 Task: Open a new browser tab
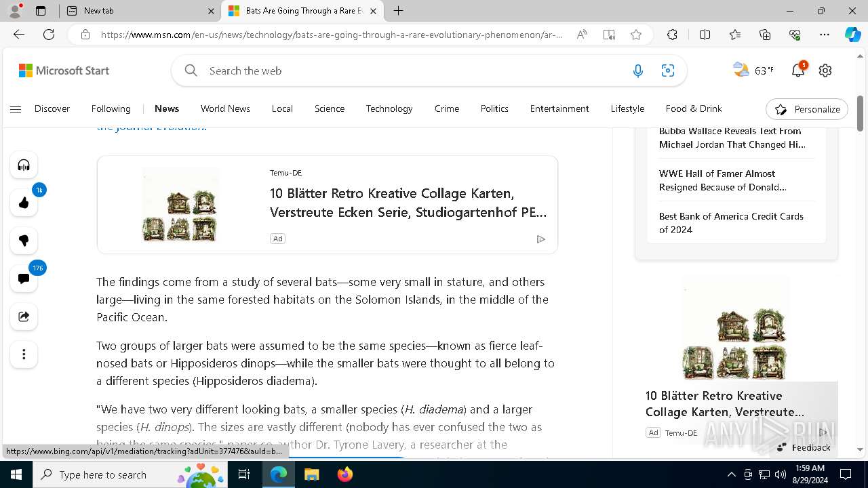pyautogui.click(x=399, y=11)
